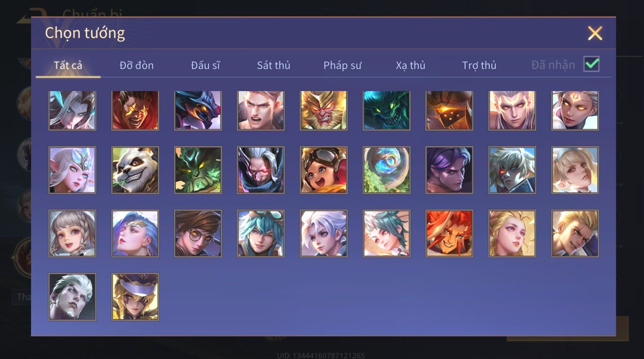This screenshot has width=644, height=359.
Task: Close the Chọn tướng dialog
Action: pos(595,33)
